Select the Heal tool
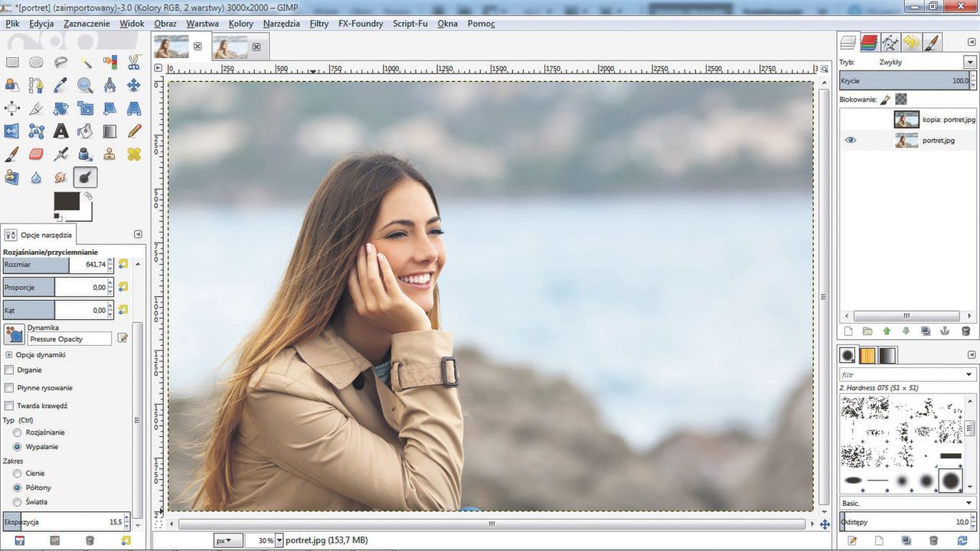The image size is (980, 551). pyautogui.click(x=134, y=155)
